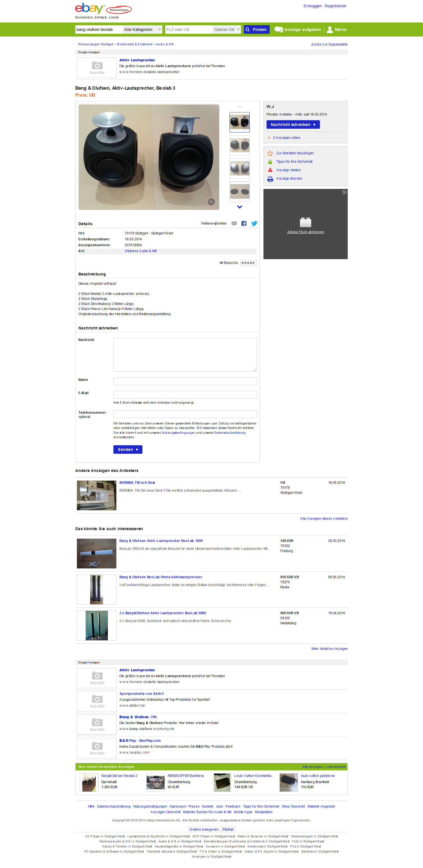423x868 pixels.
Task: Click the magnifier icon on Finden button
Action: pos(247,30)
